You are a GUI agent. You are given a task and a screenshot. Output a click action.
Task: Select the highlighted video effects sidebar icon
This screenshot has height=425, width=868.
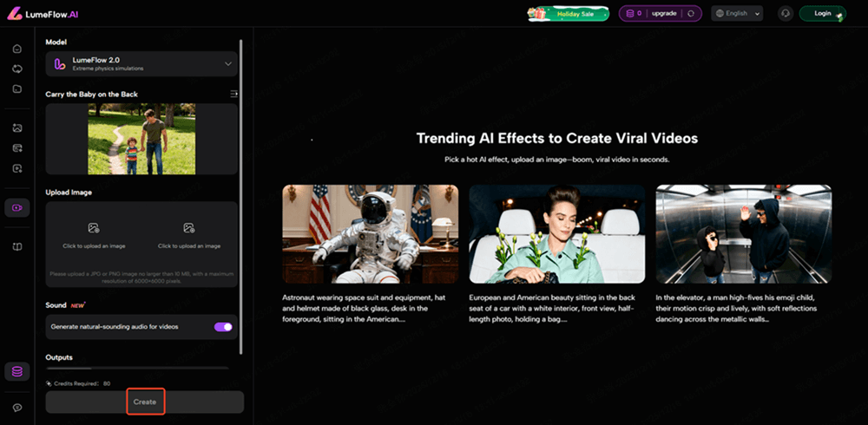[17, 207]
